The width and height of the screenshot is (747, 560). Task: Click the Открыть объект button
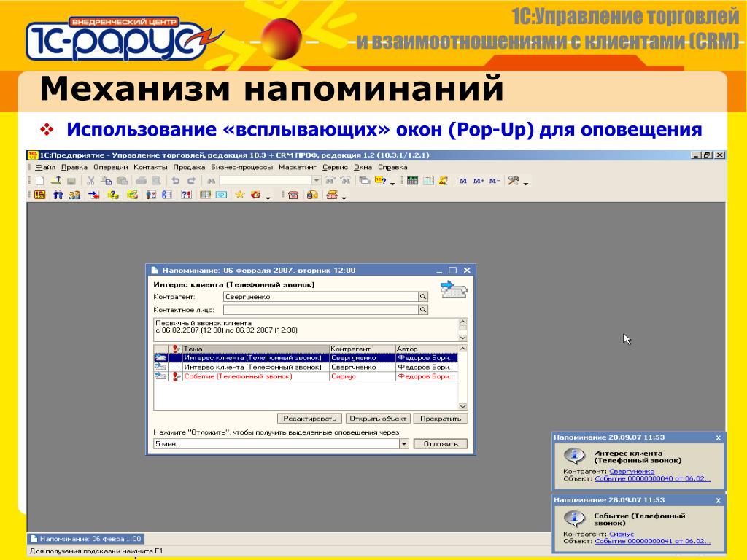379,419
